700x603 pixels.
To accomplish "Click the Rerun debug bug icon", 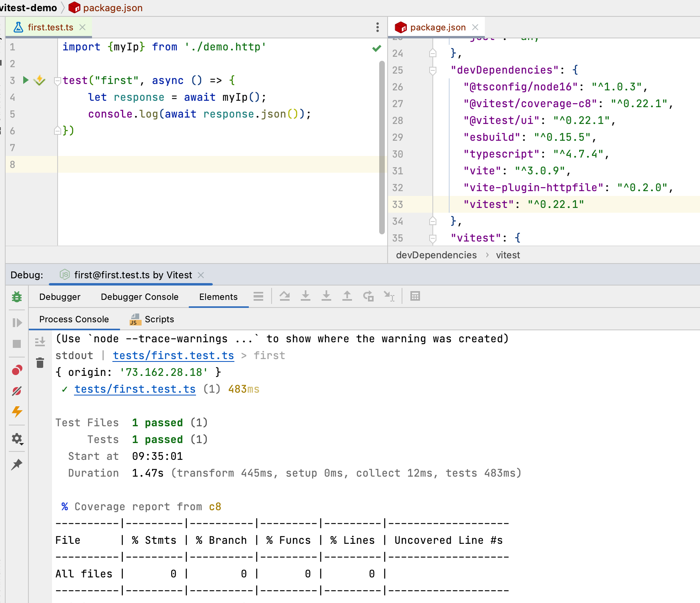I will coord(17,297).
